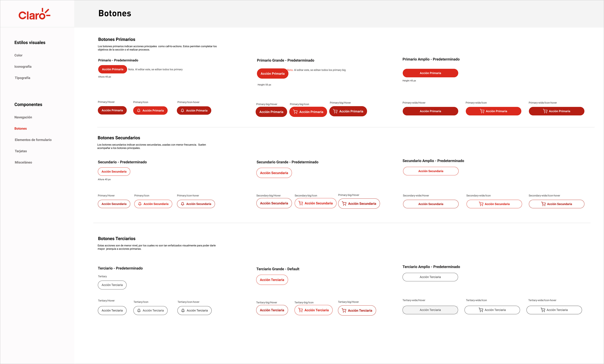Click cart icon in Tertiary-big/Icon button

tap(301, 310)
